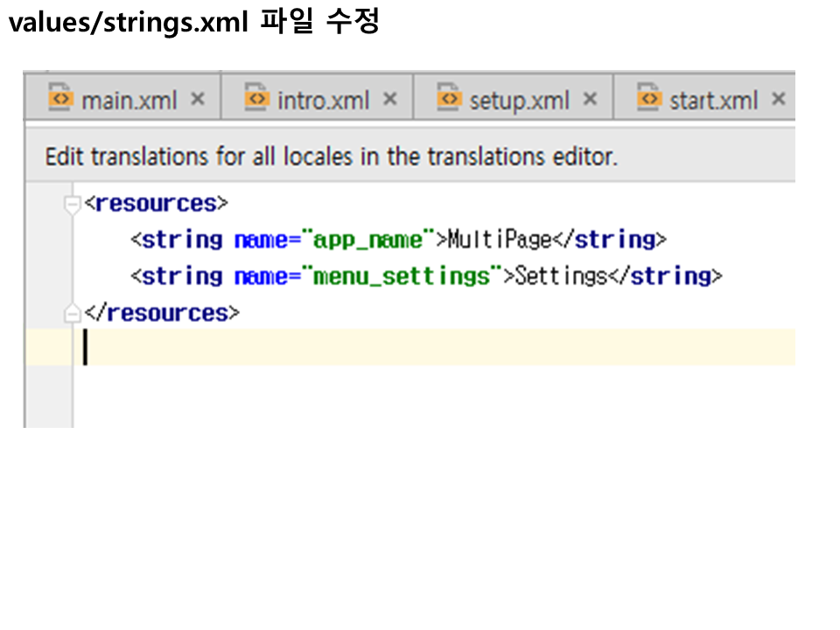Switch to the main.xml tab label
Image resolution: width=840 pixels, height=630 pixels.
[129, 101]
